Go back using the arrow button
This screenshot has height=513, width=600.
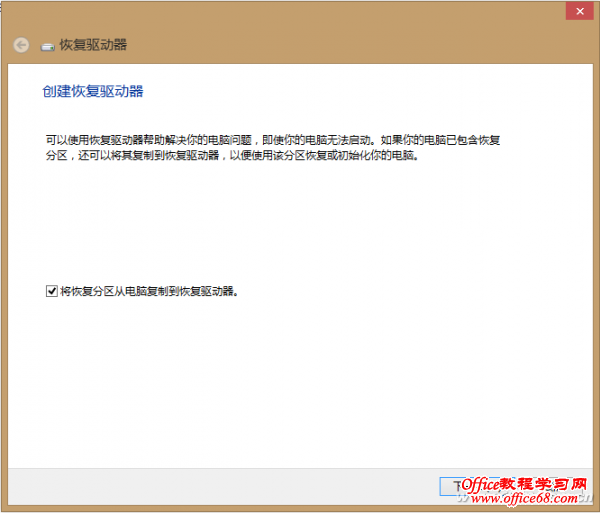pyautogui.click(x=21, y=45)
